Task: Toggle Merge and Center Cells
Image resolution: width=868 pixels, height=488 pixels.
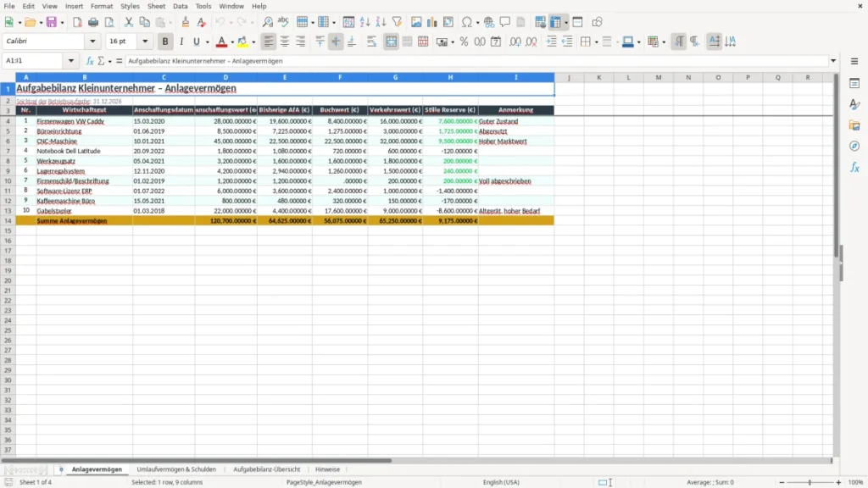Action: 391,42
